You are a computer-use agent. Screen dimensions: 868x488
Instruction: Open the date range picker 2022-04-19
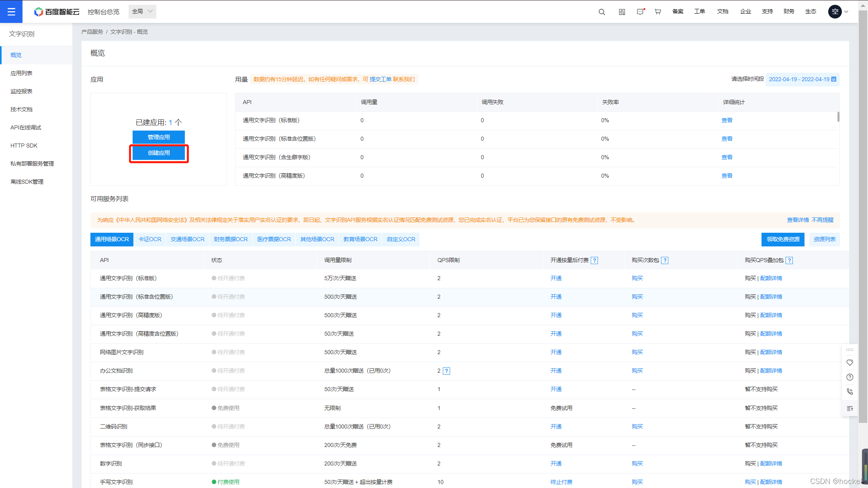click(x=802, y=79)
